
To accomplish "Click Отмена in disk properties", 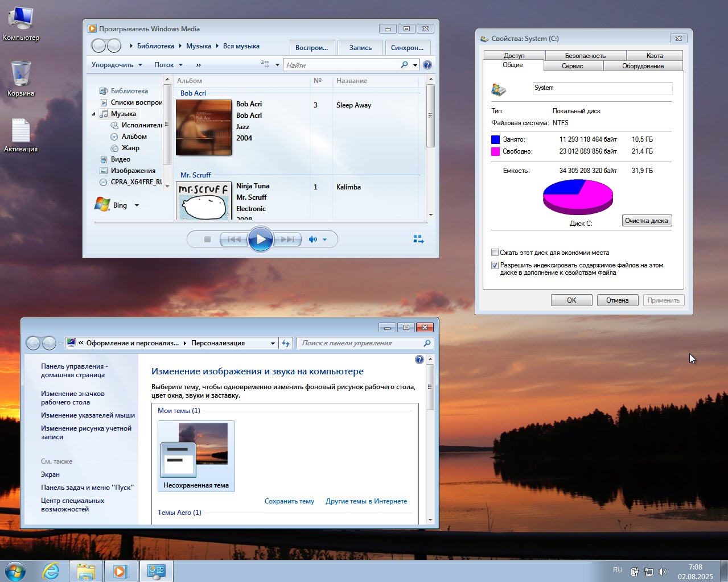I will coord(618,300).
